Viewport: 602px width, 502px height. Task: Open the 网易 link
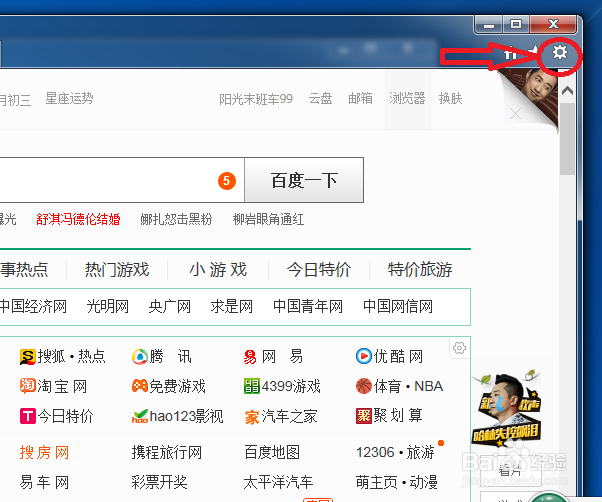click(283, 357)
